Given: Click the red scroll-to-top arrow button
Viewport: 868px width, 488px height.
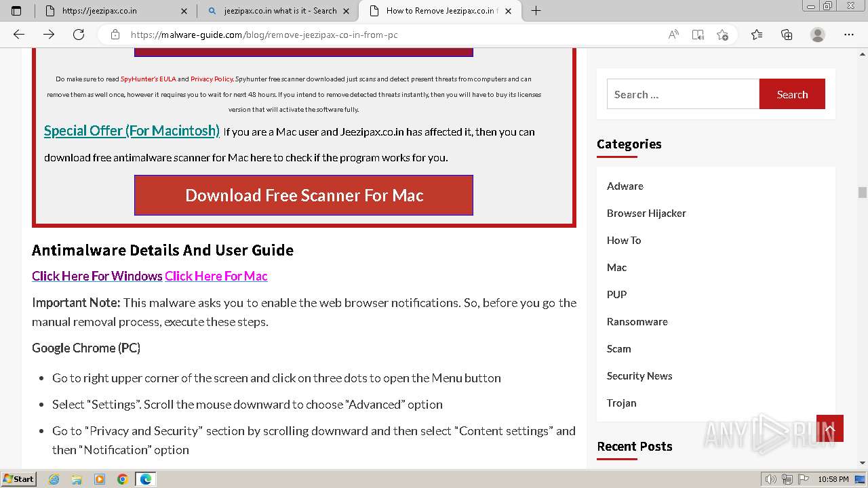Looking at the screenshot, I should coord(830,428).
